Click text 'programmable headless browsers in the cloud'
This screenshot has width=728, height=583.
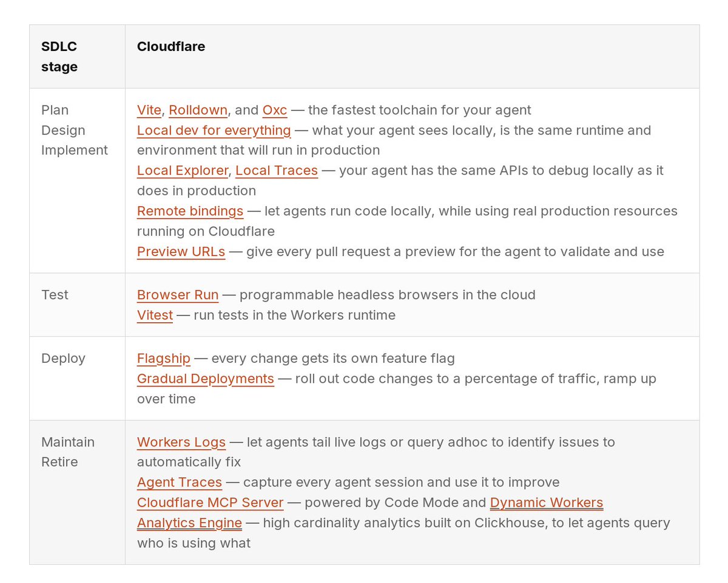(x=388, y=295)
